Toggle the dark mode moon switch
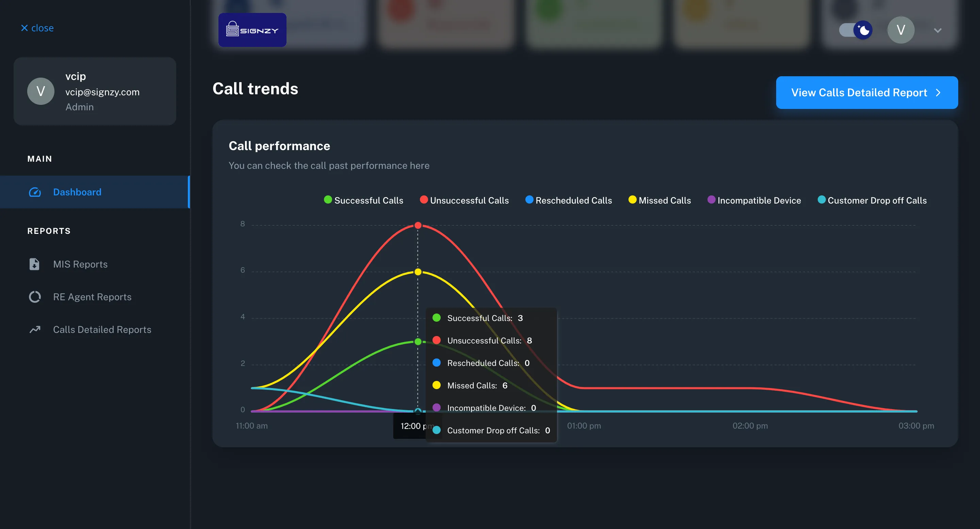 click(x=855, y=30)
